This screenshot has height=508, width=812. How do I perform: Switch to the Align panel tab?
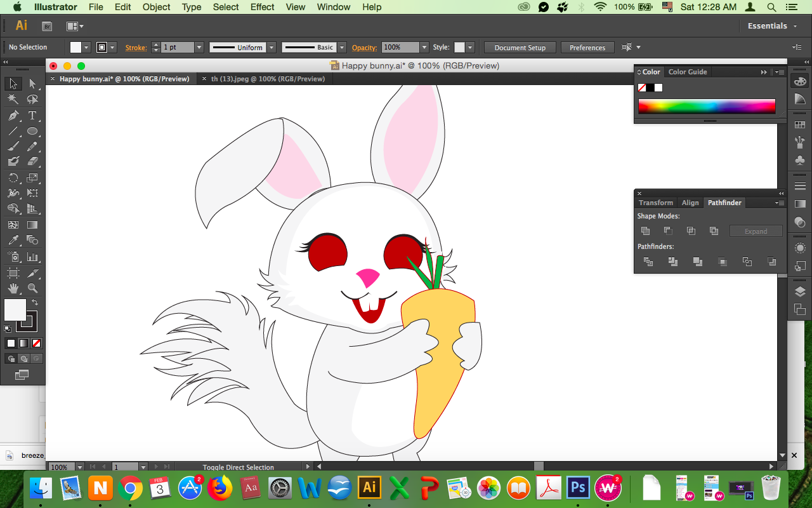click(x=690, y=203)
